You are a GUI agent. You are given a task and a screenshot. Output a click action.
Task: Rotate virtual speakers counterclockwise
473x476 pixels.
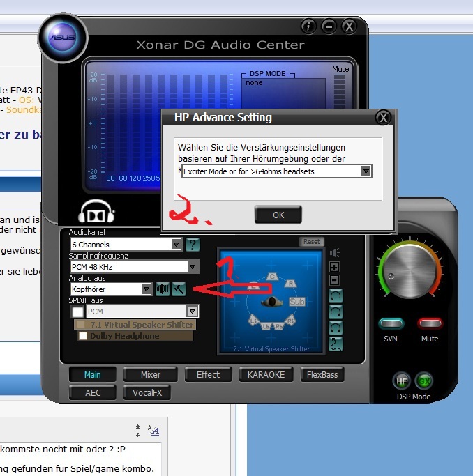click(x=336, y=295)
